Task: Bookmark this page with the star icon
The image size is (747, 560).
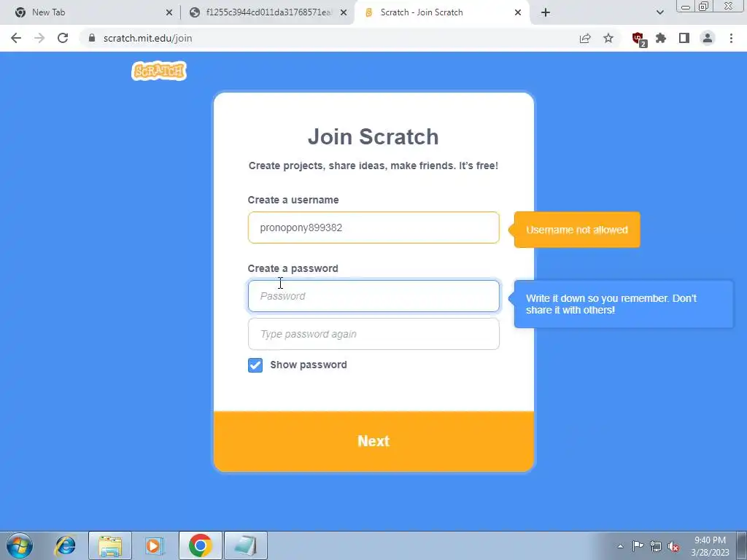Action: click(608, 38)
